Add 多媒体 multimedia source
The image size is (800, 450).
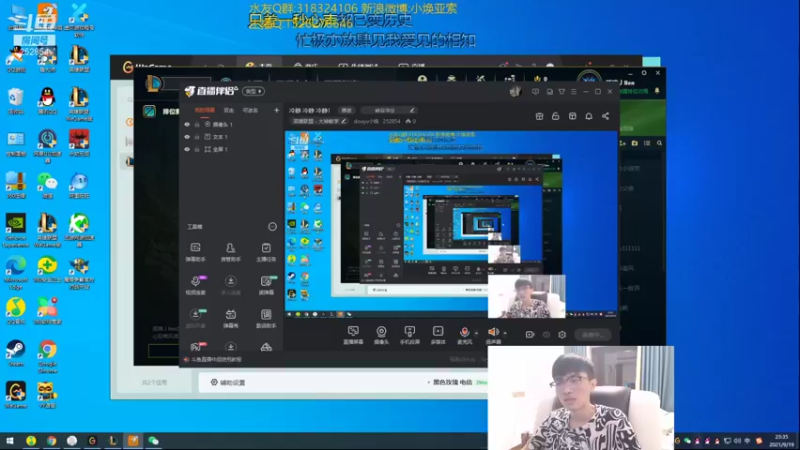438,335
